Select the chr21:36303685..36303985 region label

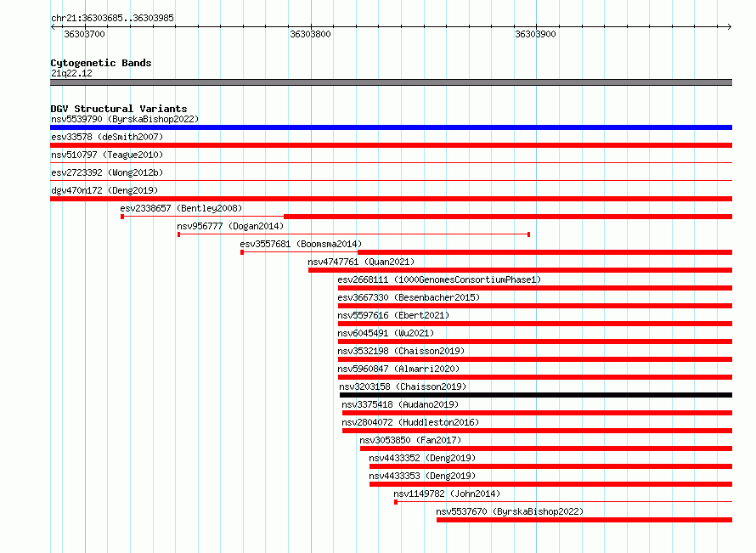(112, 19)
